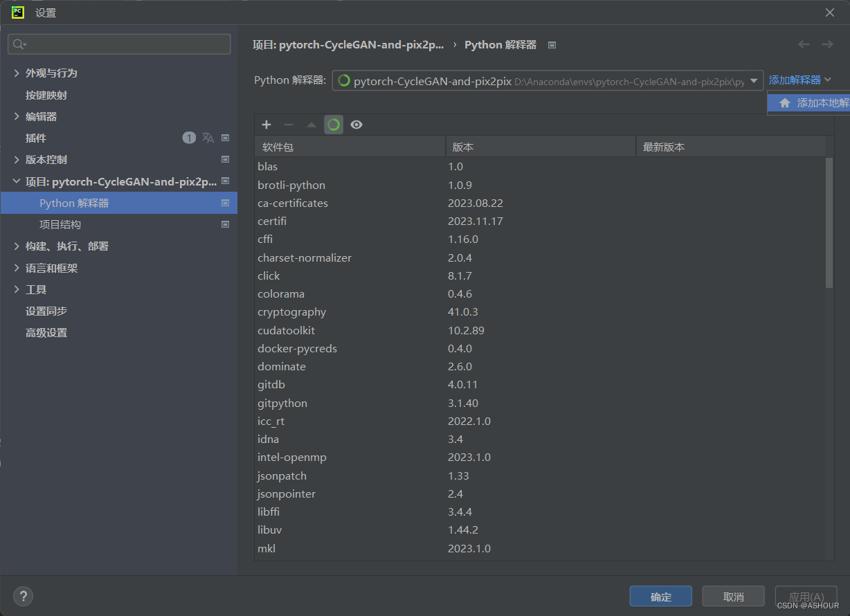Viewport: 850px width, 616px height.
Task: Click the upgrade package up-arrow icon
Action: [311, 125]
